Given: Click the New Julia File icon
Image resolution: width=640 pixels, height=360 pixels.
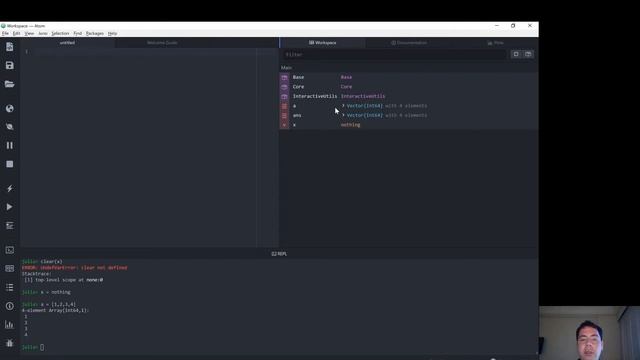Looking at the screenshot, I should (9, 47).
